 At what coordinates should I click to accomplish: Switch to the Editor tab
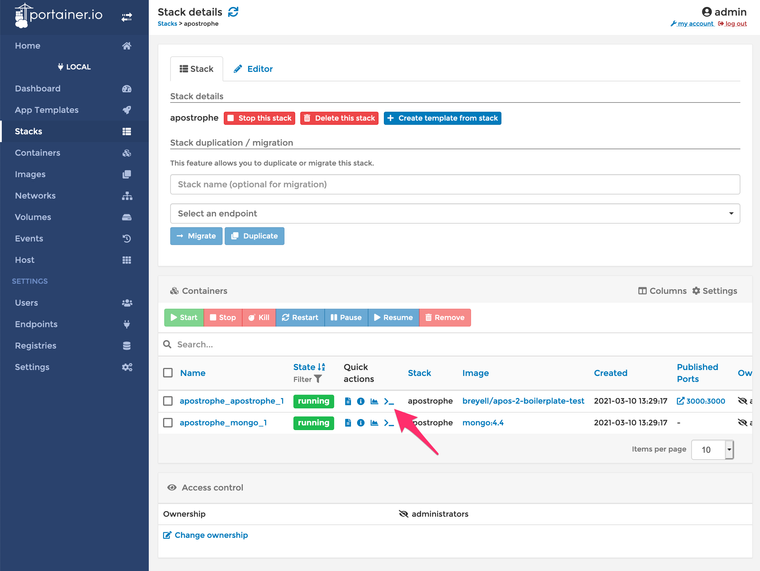click(x=253, y=69)
